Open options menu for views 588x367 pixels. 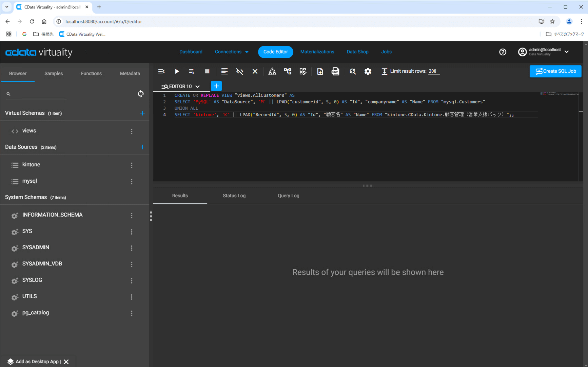point(132,131)
